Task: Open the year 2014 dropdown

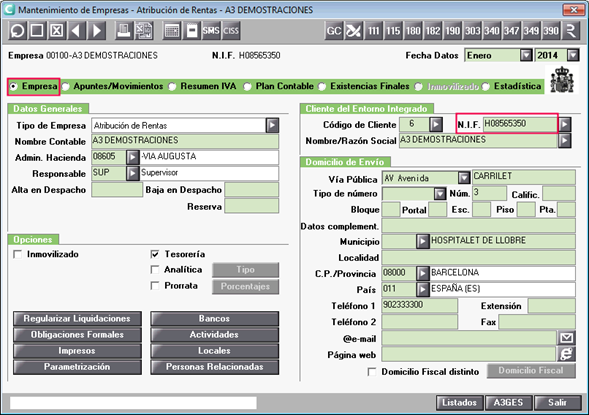Action: pos(573,55)
